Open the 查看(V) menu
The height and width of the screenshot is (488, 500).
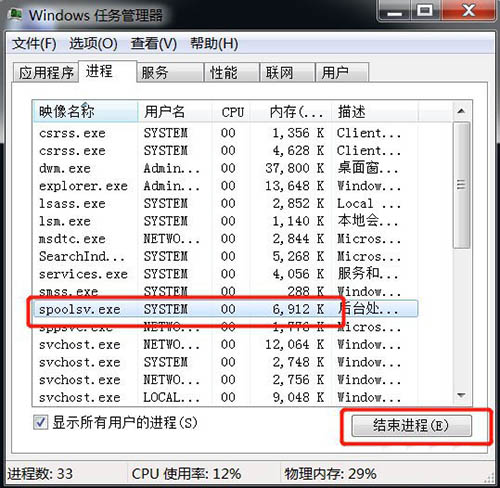(154, 44)
